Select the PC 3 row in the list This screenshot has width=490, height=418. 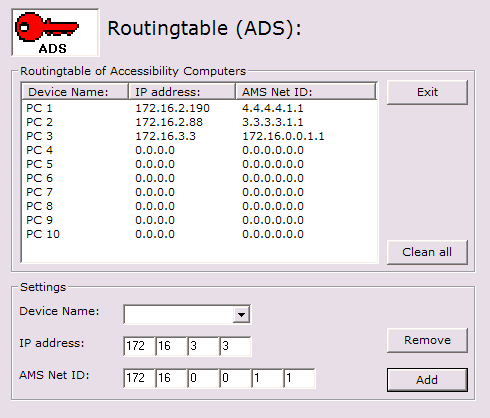(199, 136)
